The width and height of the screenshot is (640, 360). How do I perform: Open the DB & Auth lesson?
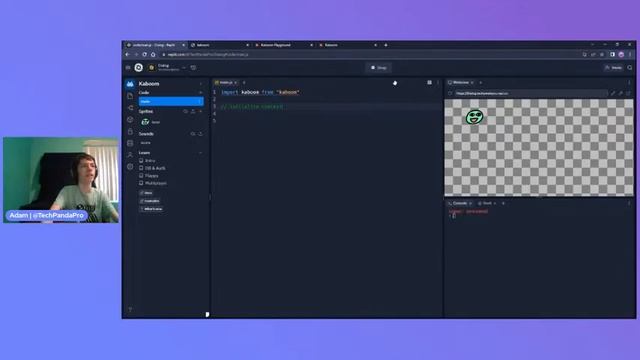click(x=152, y=168)
